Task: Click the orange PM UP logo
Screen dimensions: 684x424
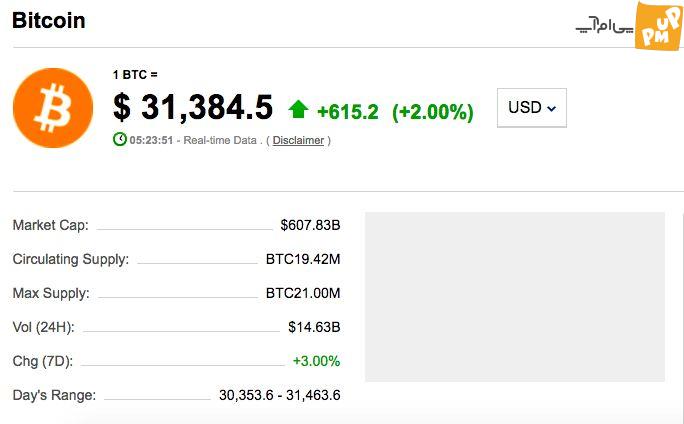Action: coord(659,26)
